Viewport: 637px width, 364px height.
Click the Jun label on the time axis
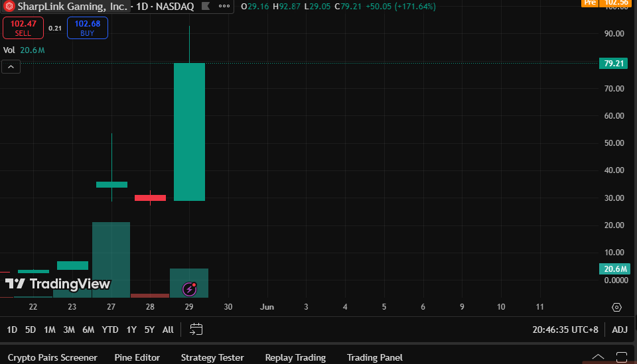point(267,307)
